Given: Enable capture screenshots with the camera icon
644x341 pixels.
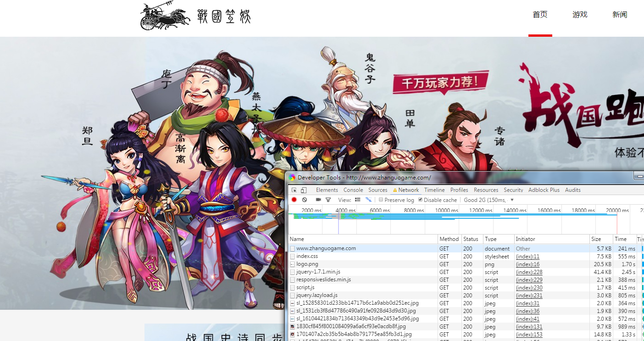Looking at the screenshot, I should coord(318,200).
